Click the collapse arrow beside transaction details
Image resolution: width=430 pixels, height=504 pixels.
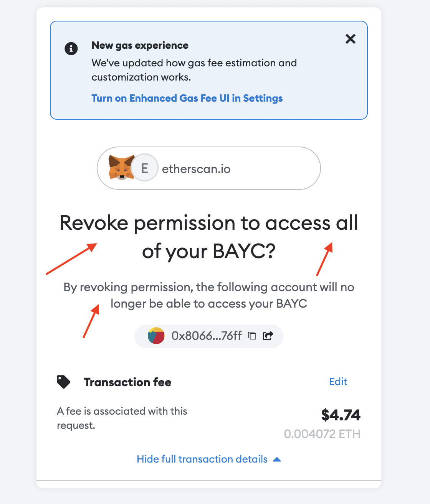277,460
